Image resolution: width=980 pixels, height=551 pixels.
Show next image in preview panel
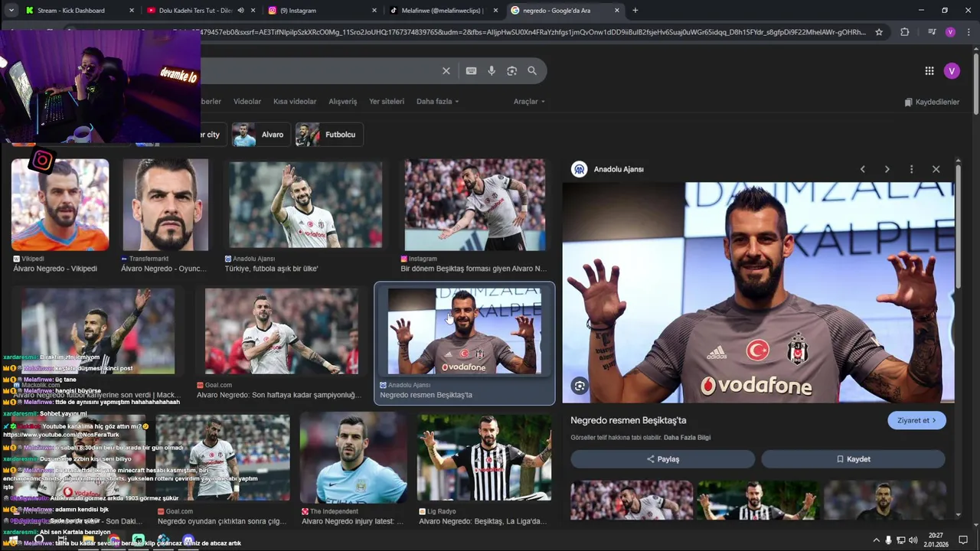pos(887,169)
